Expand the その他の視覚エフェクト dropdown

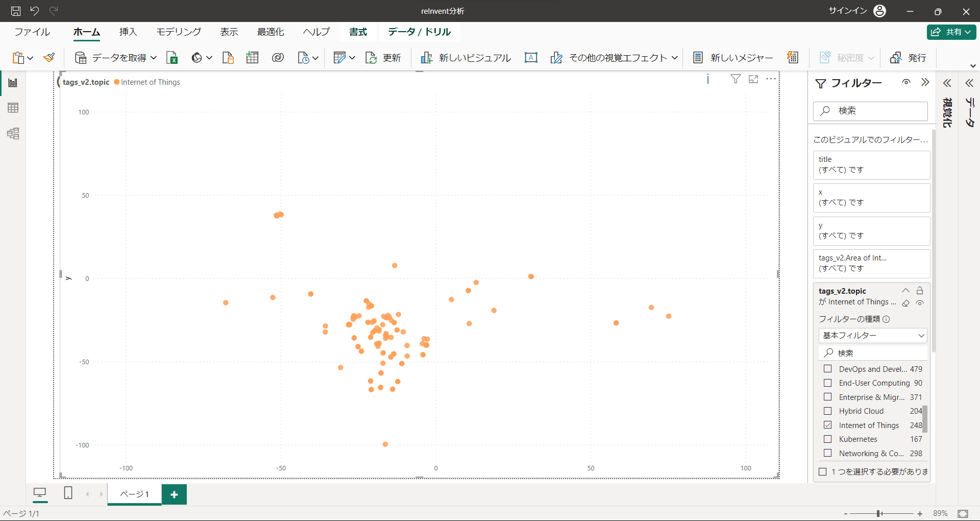[675, 58]
